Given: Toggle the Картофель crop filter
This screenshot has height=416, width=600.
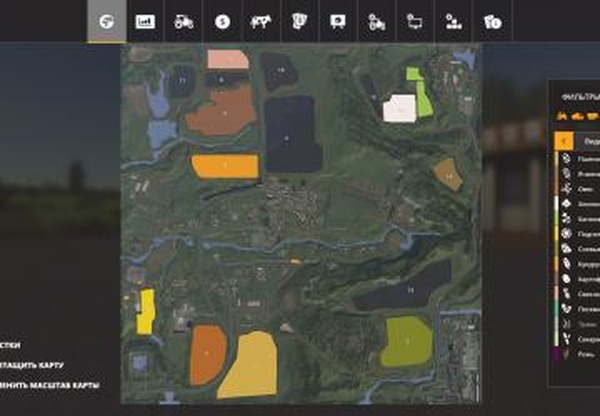Looking at the screenshot, I should (578, 279).
